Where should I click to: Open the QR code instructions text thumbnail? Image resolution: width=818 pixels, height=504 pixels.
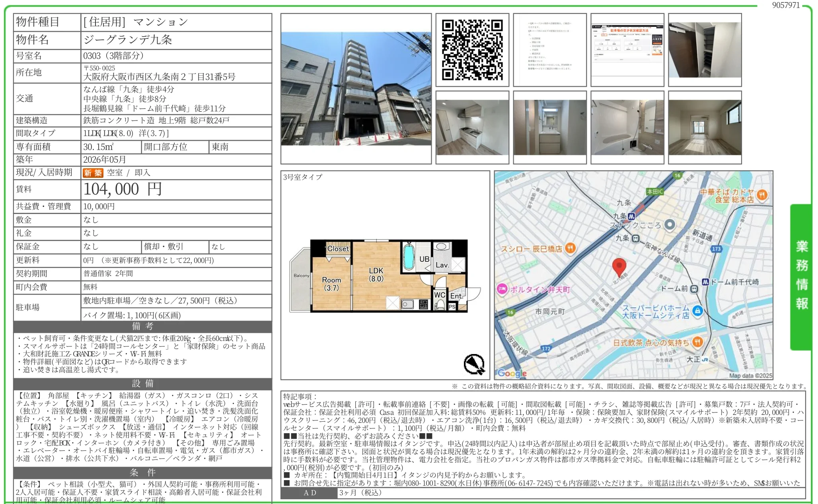point(550,50)
